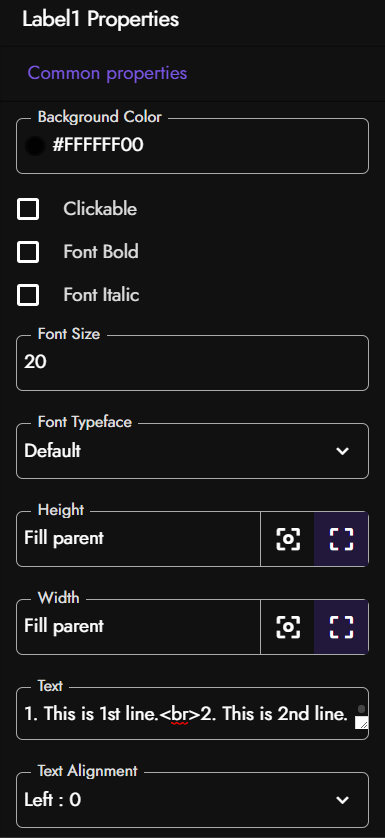
Task: Set Width to automatic via target icon
Action: (x=288, y=627)
